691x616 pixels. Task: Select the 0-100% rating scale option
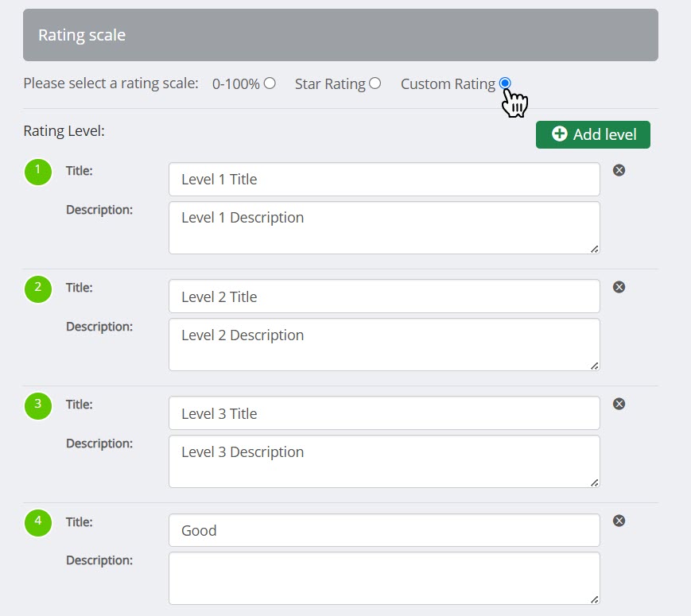coord(270,83)
